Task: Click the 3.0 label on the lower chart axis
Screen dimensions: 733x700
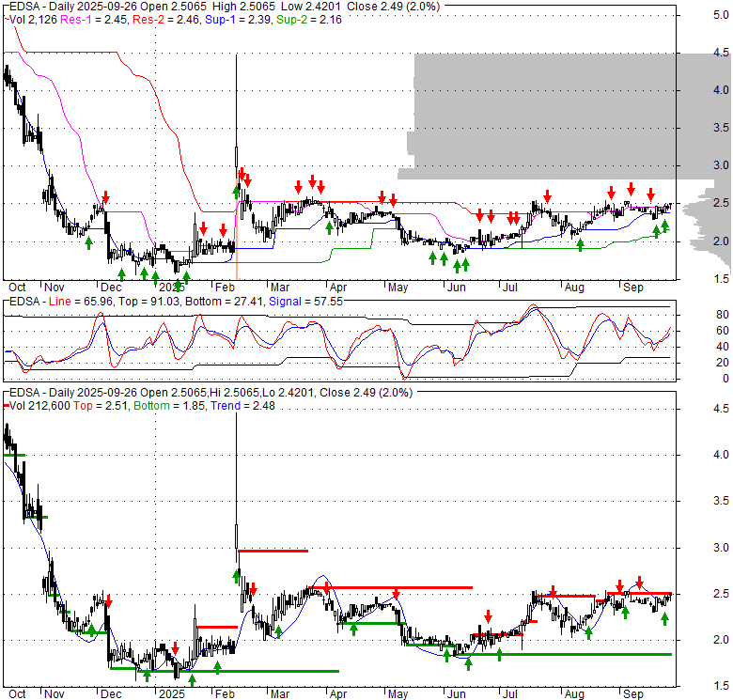Action: point(721,548)
